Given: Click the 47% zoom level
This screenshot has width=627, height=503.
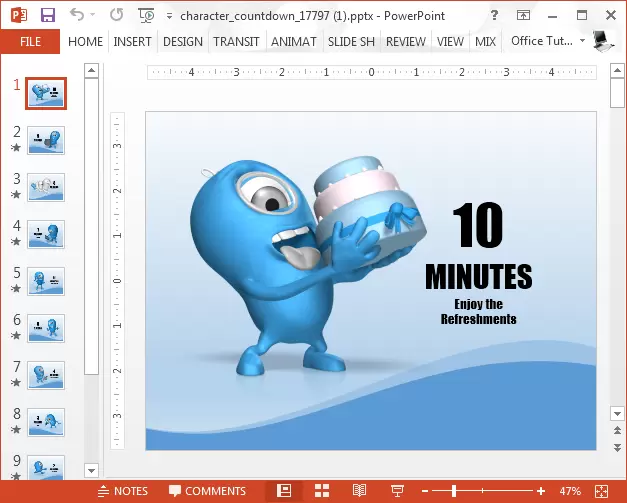Looking at the screenshot, I should (x=570, y=491).
